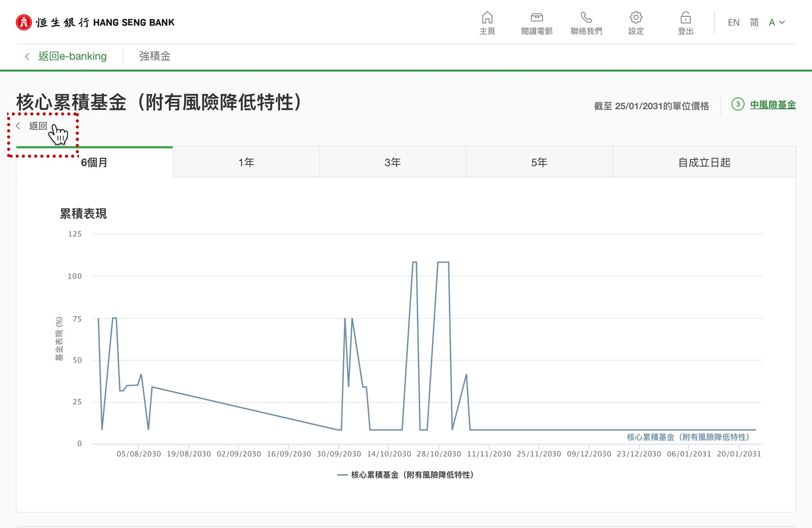Click the x-axis date 11/11/2030
812x528 pixels.
pos(489,454)
